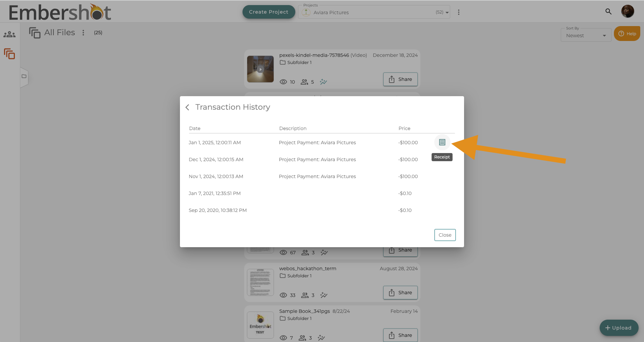Viewport: 644px width, 342px height.
Task: Click the Description column header
Action: pyautogui.click(x=293, y=128)
